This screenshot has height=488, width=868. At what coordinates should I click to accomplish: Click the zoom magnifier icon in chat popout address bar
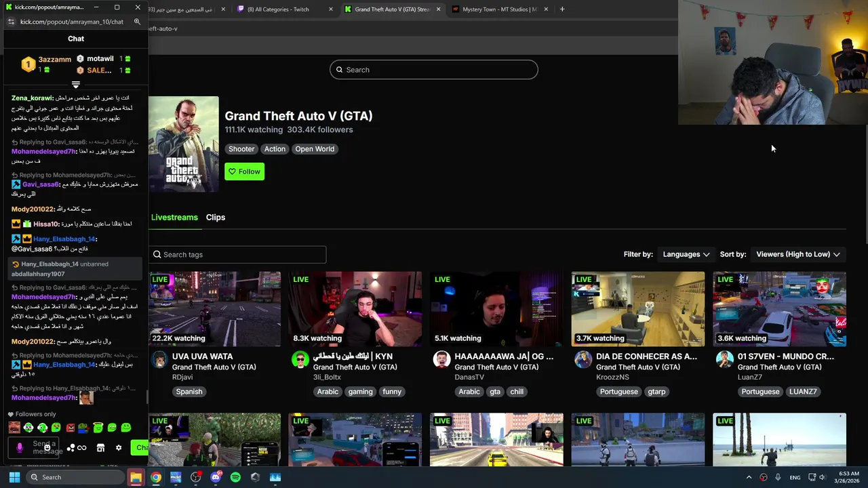(x=137, y=22)
